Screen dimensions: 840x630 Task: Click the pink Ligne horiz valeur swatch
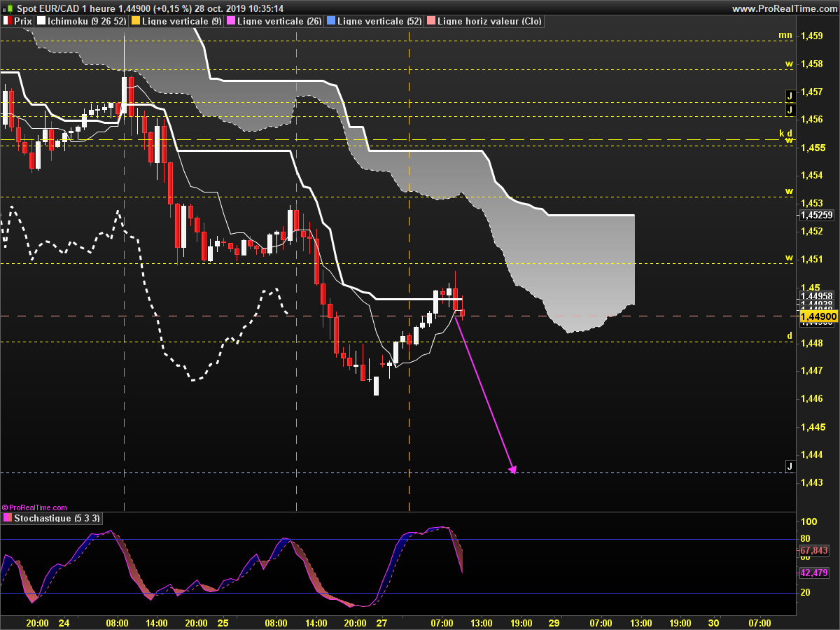[x=431, y=21]
